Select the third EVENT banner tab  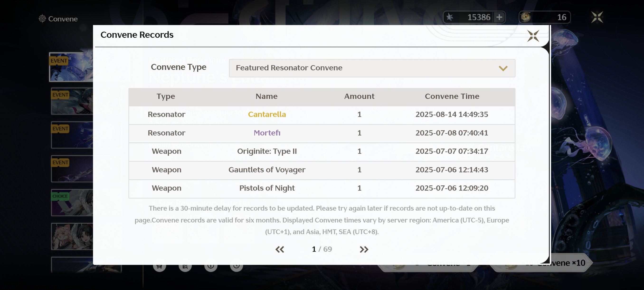pos(72,135)
